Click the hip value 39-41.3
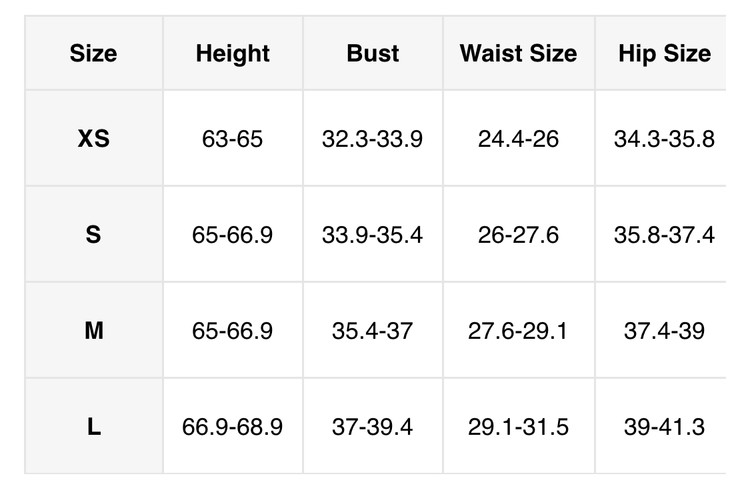 point(664,427)
